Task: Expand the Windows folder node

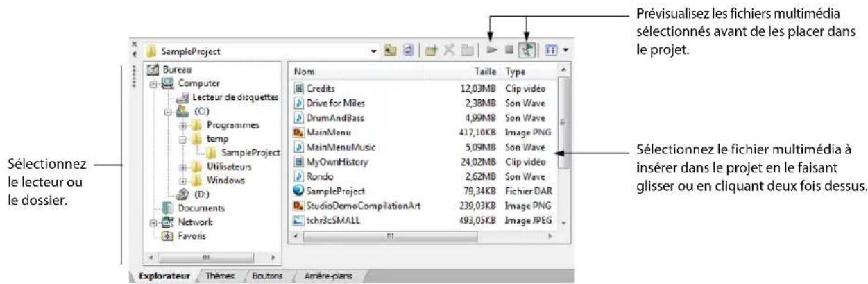Action: pyautogui.click(x=184, y=181)
